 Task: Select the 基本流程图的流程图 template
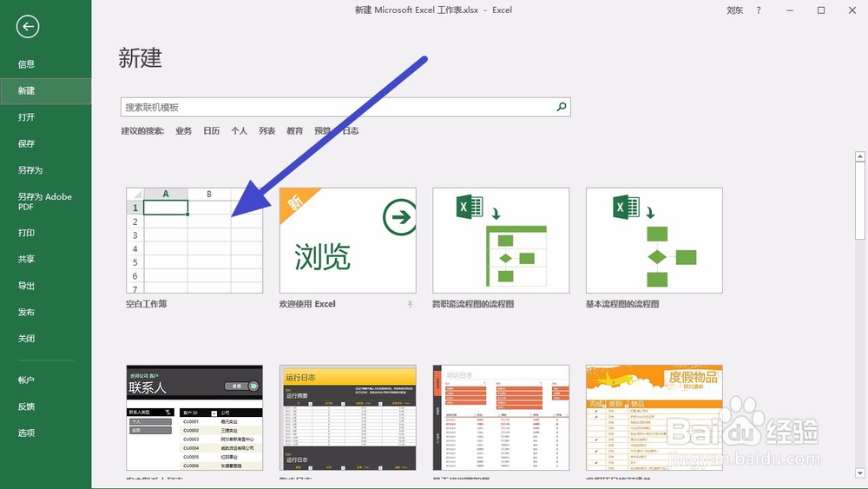(654, 241)
